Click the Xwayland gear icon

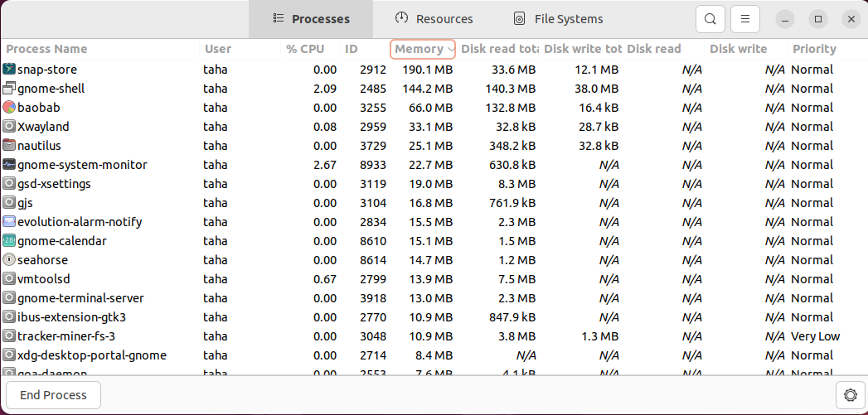[x=9, y=127]
